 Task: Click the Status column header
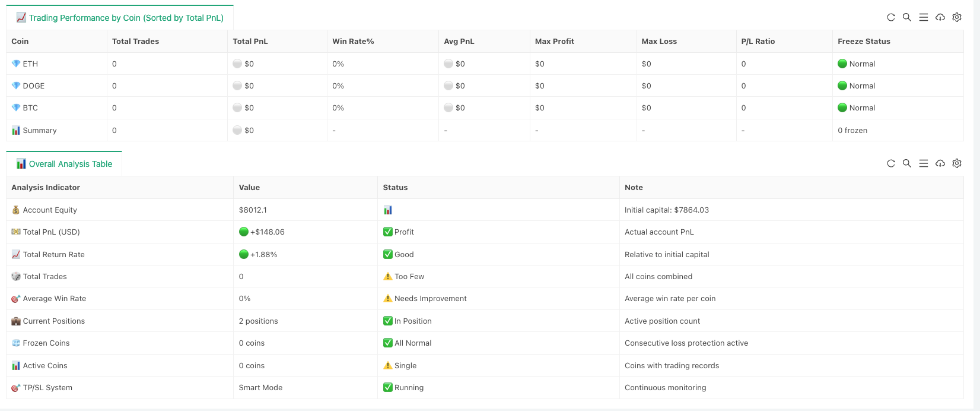[x=395, y=187]
